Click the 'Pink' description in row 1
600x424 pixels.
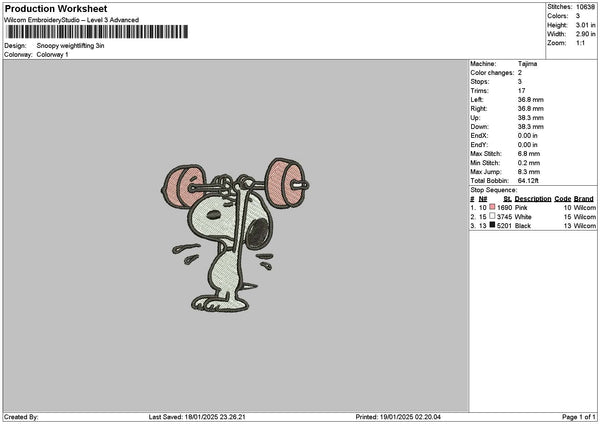(521, 208)
